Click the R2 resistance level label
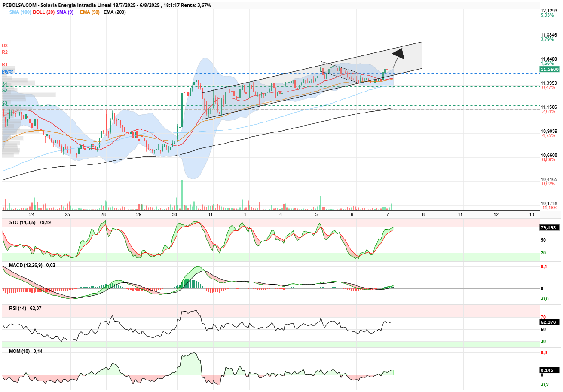This screenshot has height=392, width=563. point(5,52)
